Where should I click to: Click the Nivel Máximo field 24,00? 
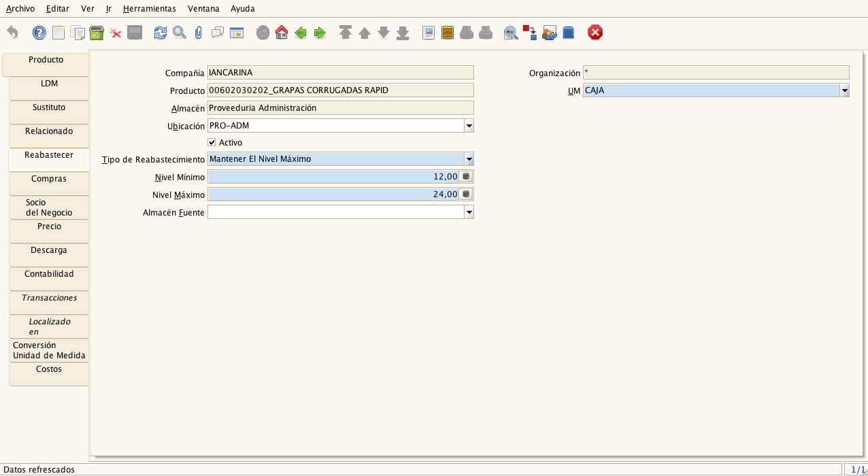(x=333, y=194)
